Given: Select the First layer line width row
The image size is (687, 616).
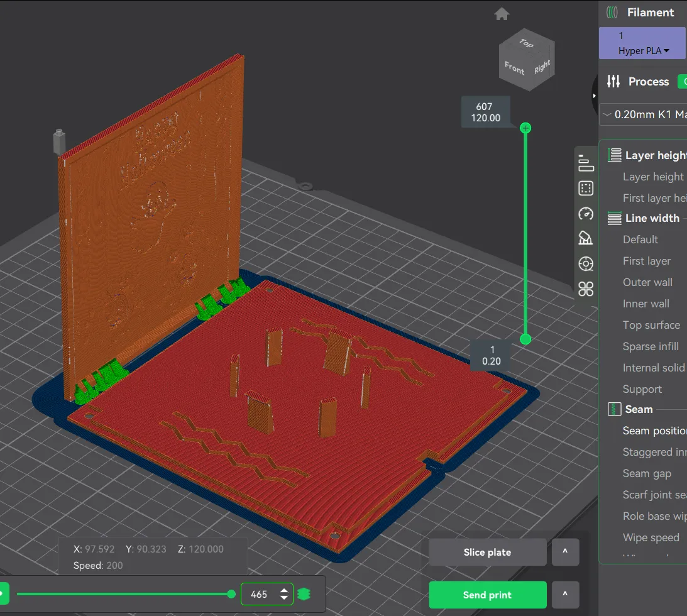Looking at the screenshot, I should point(647,261).
